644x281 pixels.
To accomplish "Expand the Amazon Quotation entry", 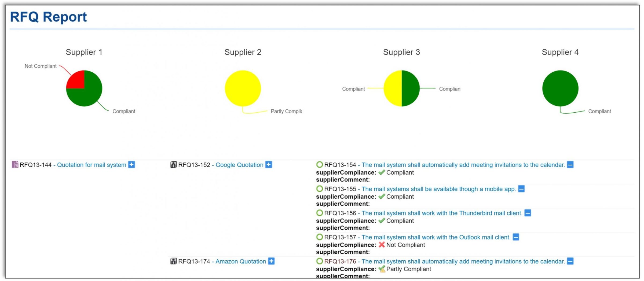I will (271, 261).
